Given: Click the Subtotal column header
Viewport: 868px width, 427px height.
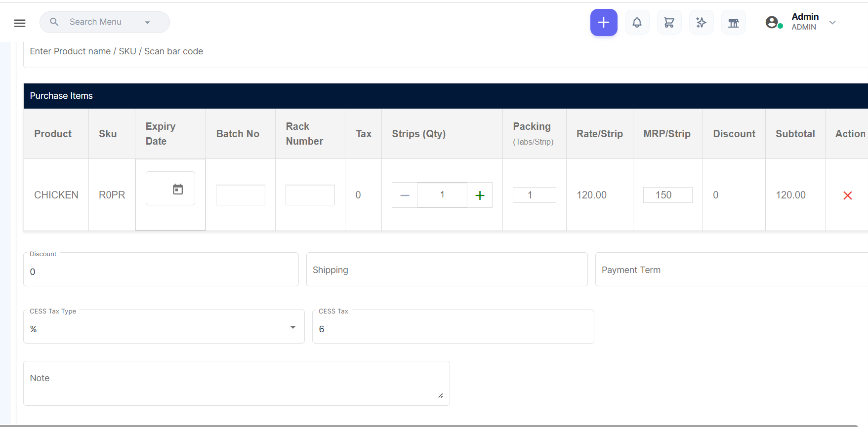Looking at the screenshot, I should 795,134.
